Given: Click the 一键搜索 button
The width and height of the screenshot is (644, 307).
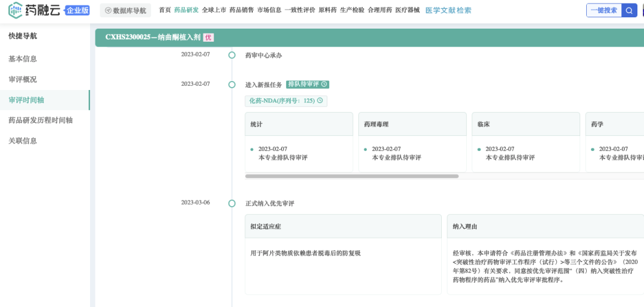Looking at the screenshot, I should tap(603, 10).
